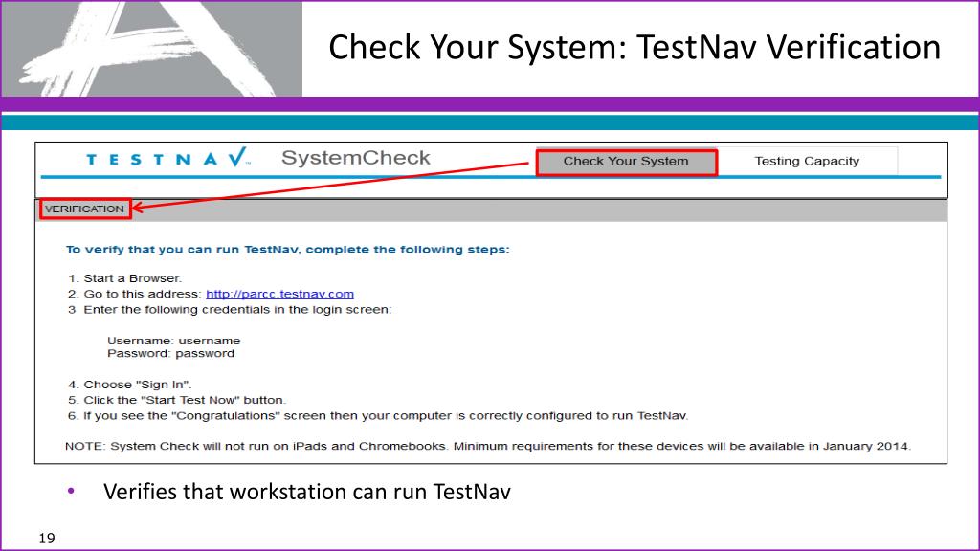
Task: Follow the http://parcc.testnav.com link
Action: 280,294
